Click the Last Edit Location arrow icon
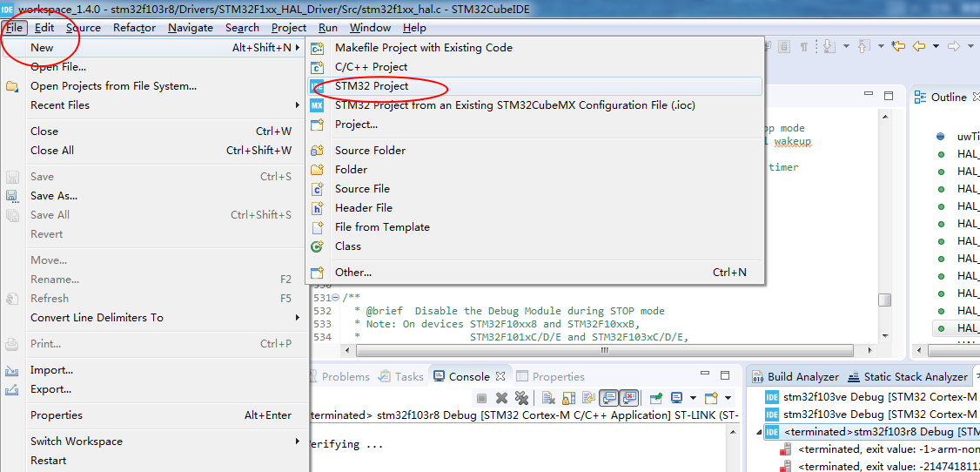 (898, 46)
